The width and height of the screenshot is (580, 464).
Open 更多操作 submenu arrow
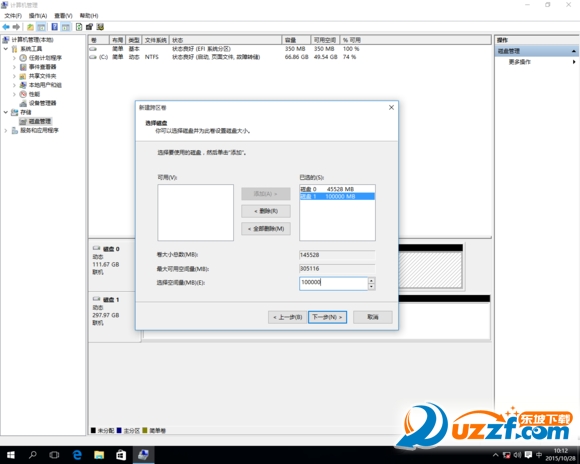point(574,62)
